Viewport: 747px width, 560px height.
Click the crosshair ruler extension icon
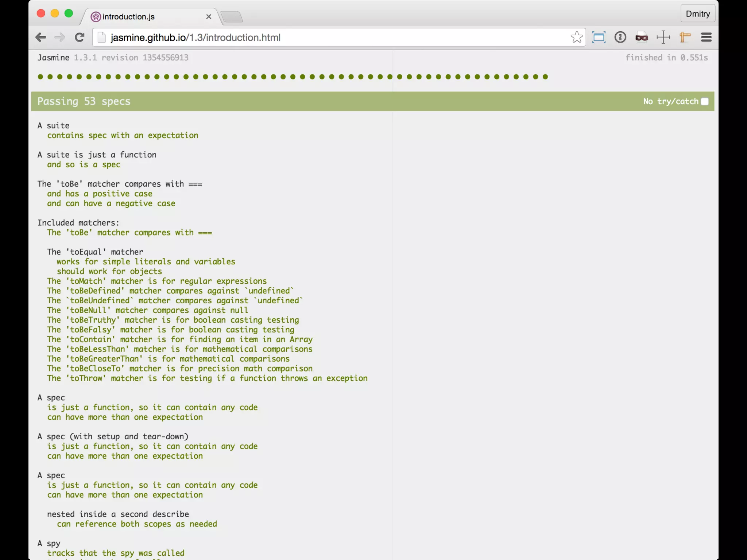tap(663, 37)
